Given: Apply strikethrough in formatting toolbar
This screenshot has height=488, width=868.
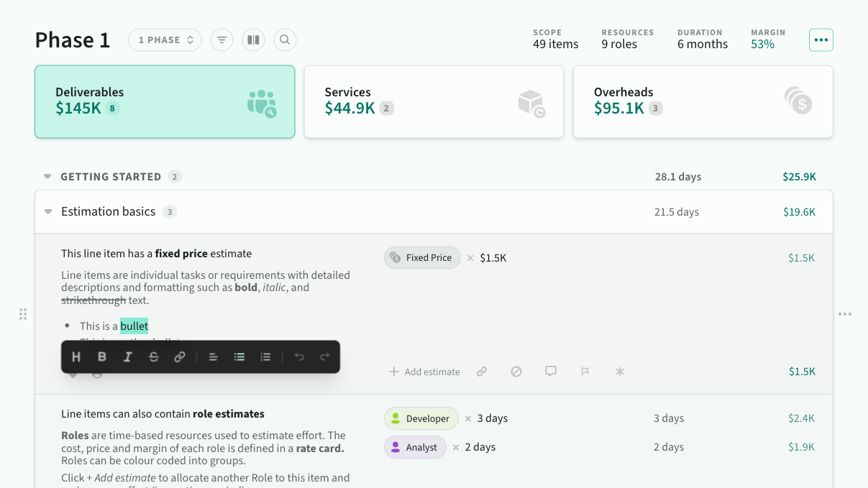Looking at the screenshot, I should click(154, 356).
